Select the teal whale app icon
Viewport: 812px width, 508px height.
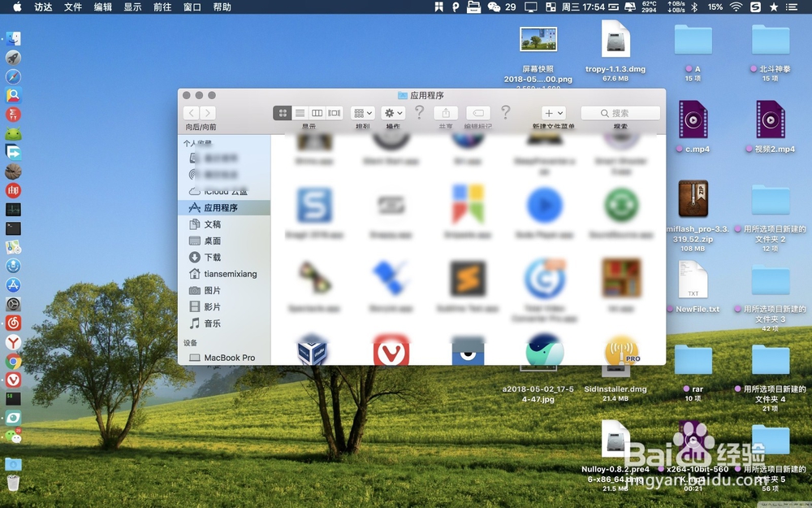tap(544, 350)
